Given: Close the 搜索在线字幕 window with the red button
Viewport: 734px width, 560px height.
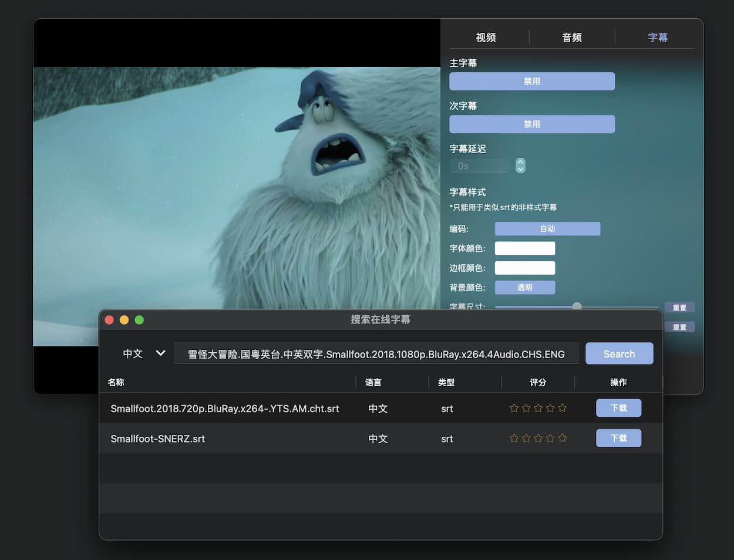Looking at the screenshot, I should coord(109,320).
